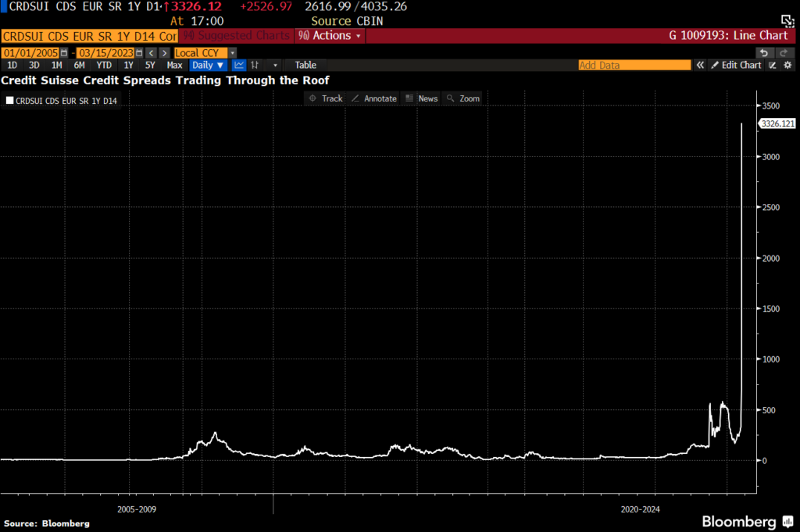The image size is (800, 532).
Task: Switch to the YTD time range
Action: click(x=104, y=65)
